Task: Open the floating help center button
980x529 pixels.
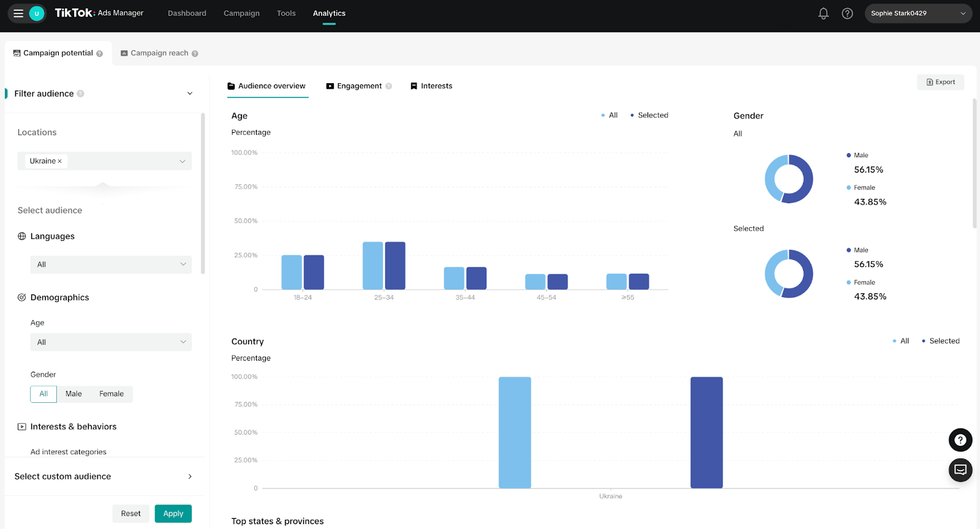Action: click(960, 440)
